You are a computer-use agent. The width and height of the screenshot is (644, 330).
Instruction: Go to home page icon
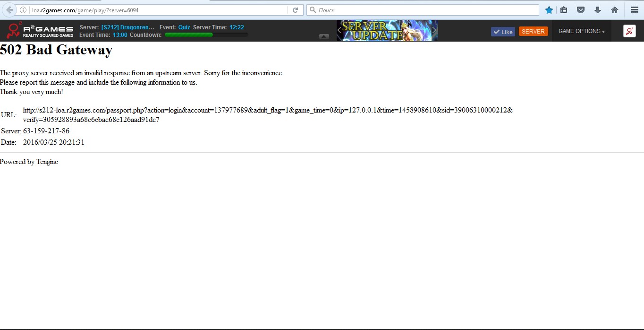click(x=614, y=10)
